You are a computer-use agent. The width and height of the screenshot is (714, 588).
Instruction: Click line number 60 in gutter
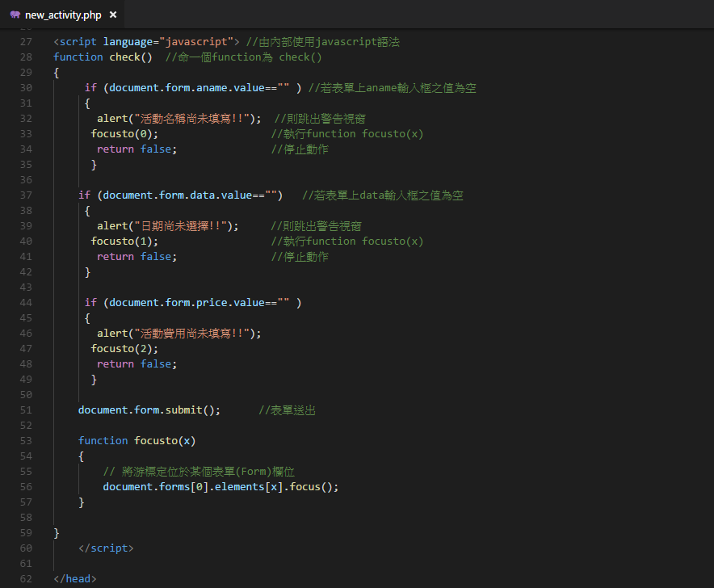point(26,548)
